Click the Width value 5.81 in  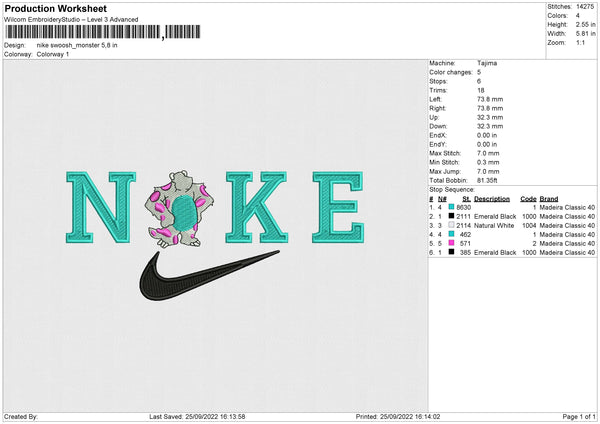(x=585, y=34)
